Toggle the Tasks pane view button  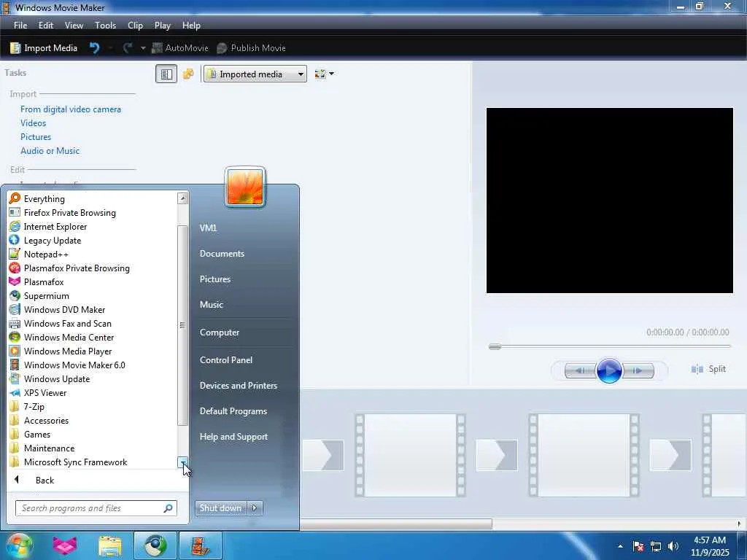pyautogui.click(x=166, y=74)
